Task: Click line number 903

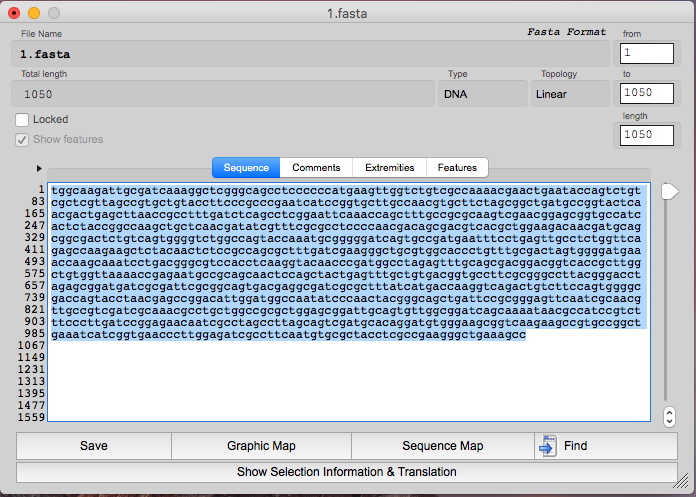Action: click(35, 321)
